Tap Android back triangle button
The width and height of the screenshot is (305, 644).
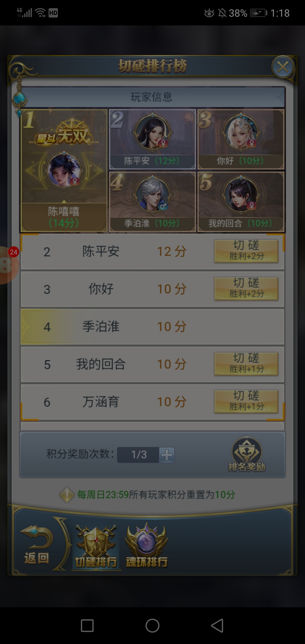click(x=217, y=626)
